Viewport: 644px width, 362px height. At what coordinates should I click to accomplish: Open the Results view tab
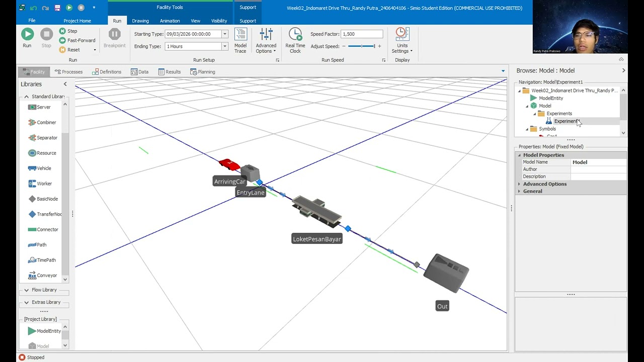169,72
